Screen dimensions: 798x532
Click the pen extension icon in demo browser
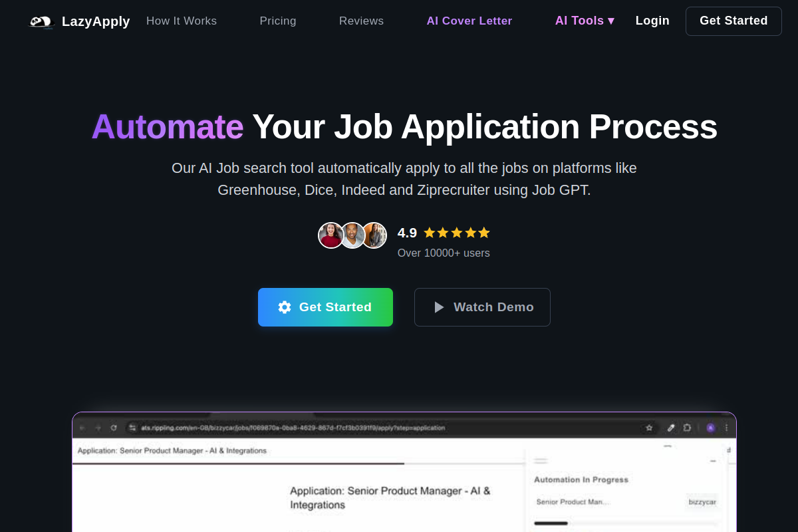[x=671, y=428]
